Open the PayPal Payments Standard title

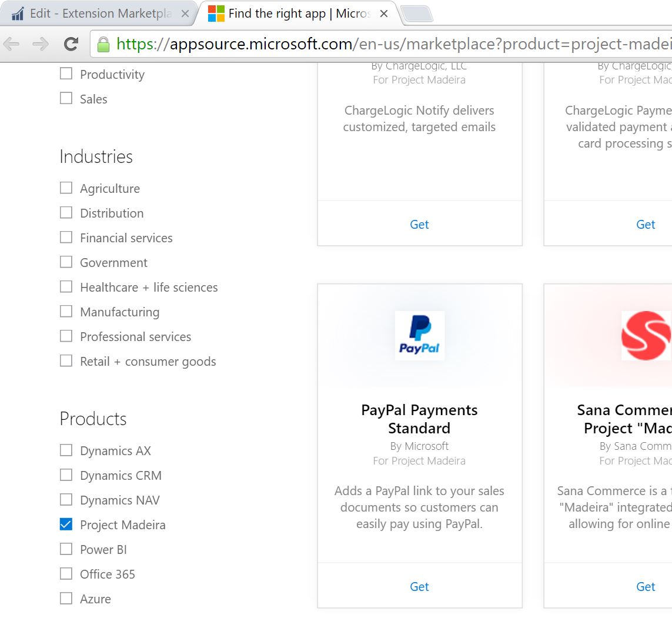[x=419, y=419]
